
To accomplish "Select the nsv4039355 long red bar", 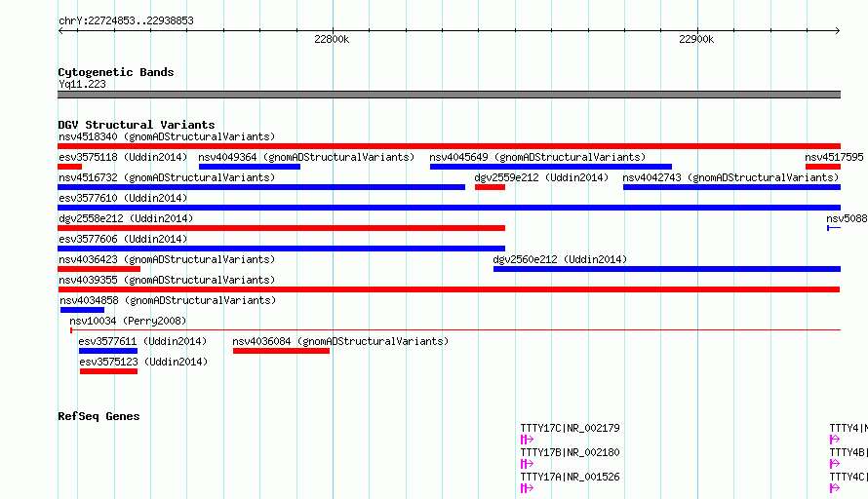I will pos(449,289).
